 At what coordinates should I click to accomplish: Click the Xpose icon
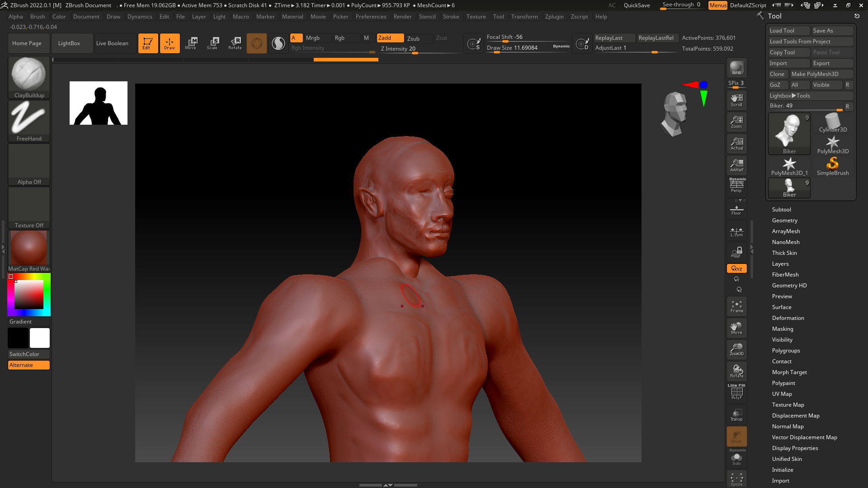[x=736, y=479]
